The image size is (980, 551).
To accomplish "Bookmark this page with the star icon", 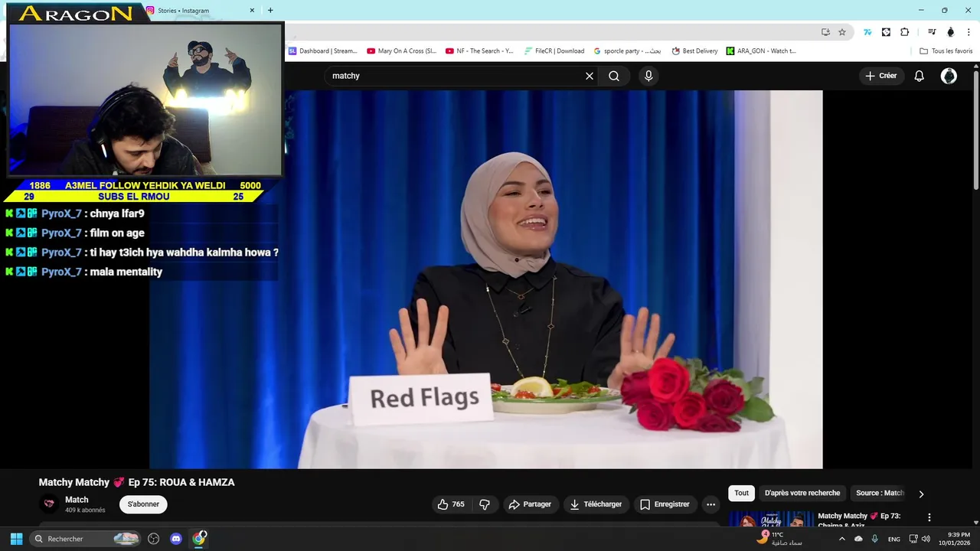I will click(842, 32).
